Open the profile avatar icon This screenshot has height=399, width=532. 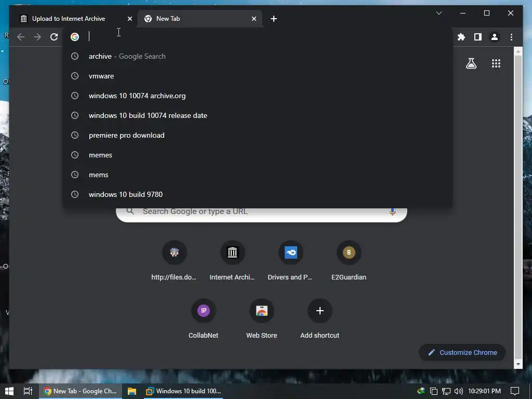495,37
